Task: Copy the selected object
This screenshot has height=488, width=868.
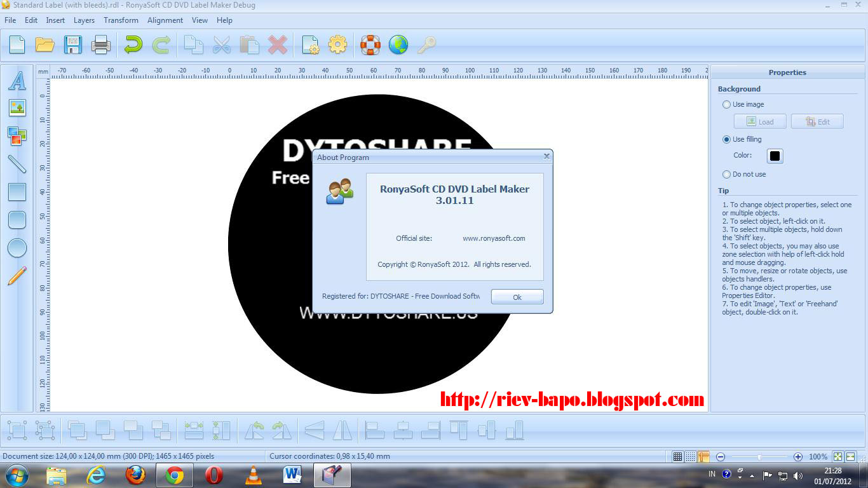Action: click(x=193, y=44)
